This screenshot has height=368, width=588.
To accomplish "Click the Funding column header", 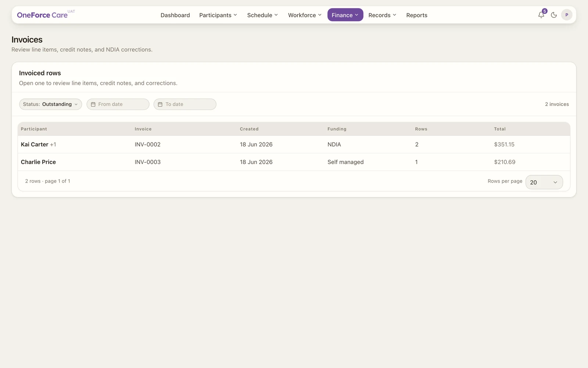I will coord(337,129).
